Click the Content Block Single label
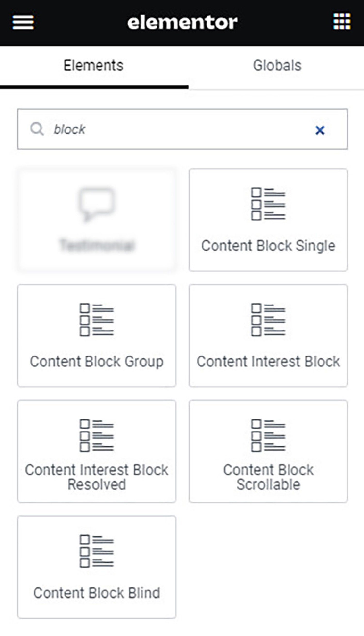 (x=268, y=246)
